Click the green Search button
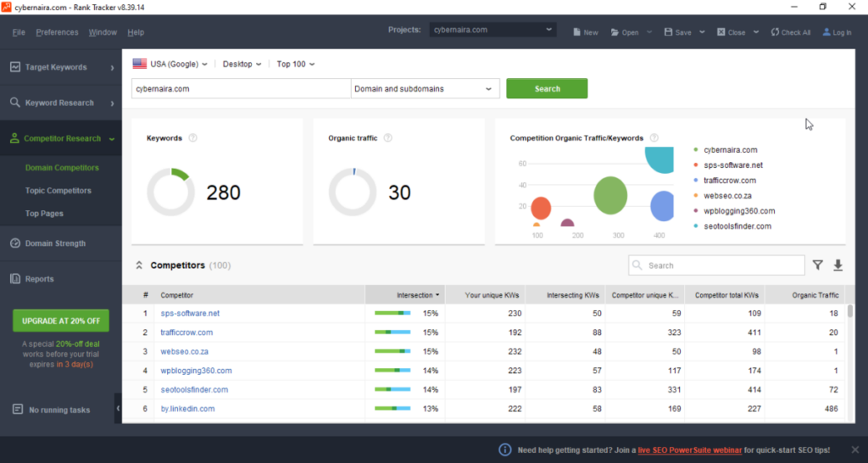 (547, 88)
